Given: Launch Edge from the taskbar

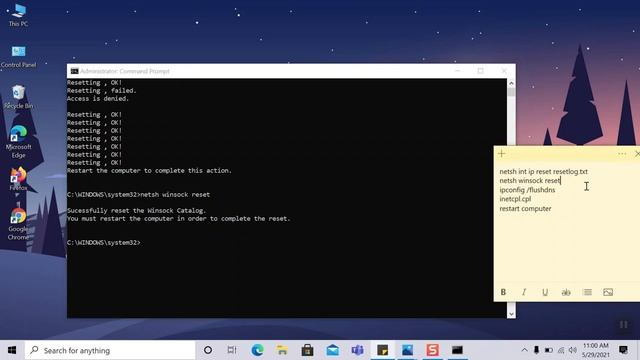Looking at the screenshot, I should coord(258,350).
